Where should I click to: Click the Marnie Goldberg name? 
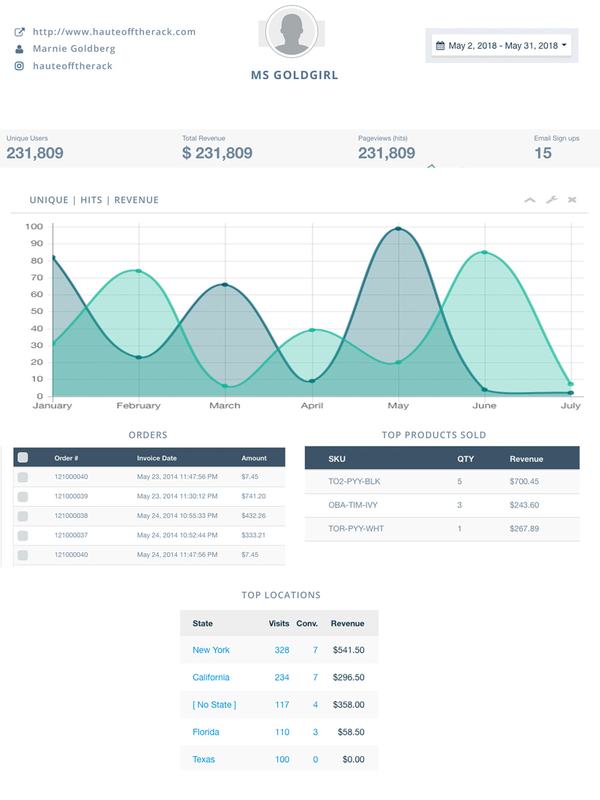[x=74, y=49]
